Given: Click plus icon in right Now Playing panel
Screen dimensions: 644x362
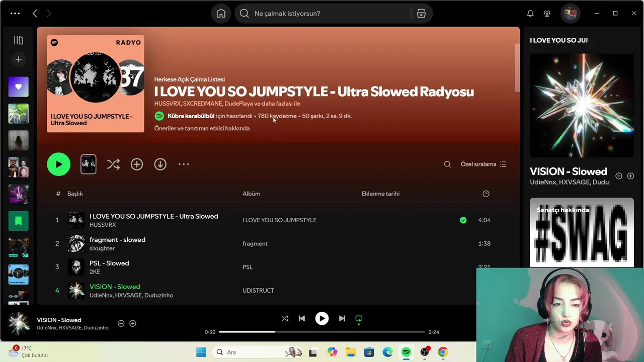Looking at the screenshot, I should coord(630,176).
